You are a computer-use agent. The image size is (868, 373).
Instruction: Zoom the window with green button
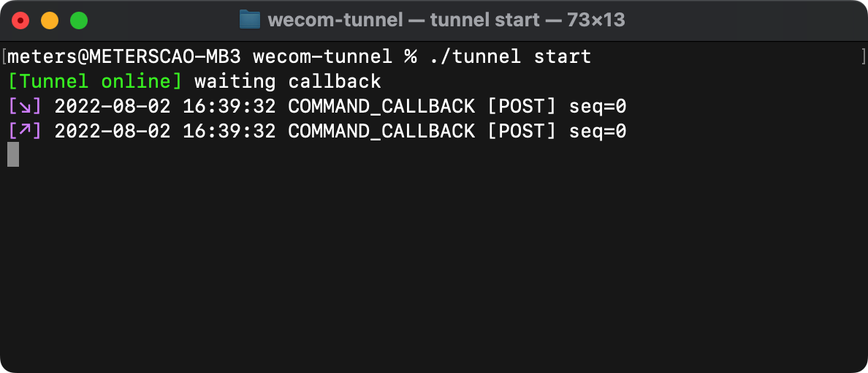[79, 21]
